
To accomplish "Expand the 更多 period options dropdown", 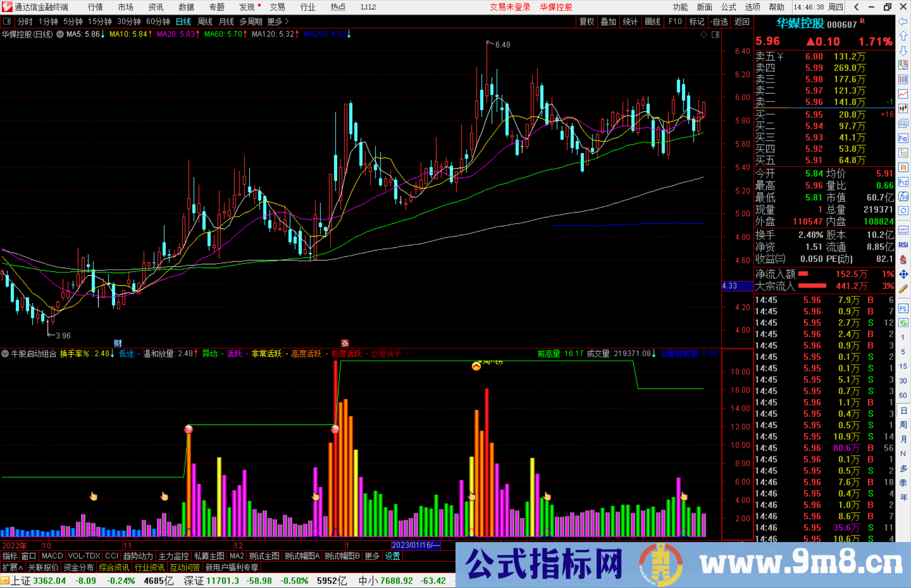I will 275,21.
